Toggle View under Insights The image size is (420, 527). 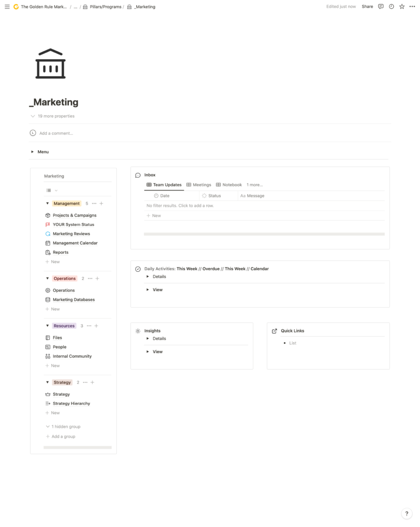click(x=148, y=352)
